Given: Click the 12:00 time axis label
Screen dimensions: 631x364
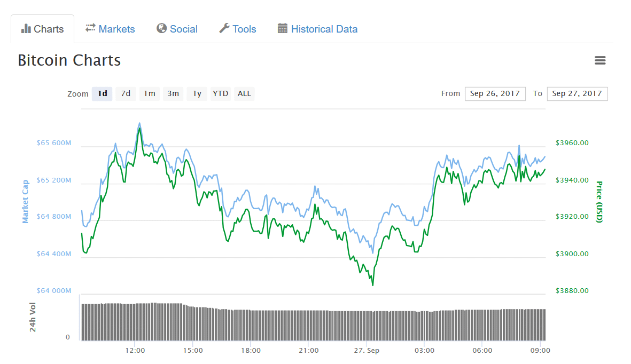Looking at the screenshot, I should click(x=135, y=350).
